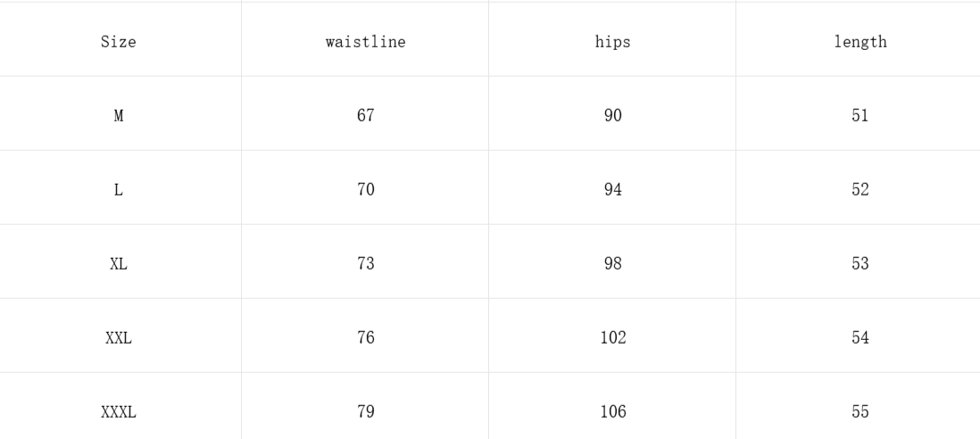Select the M size cell
The width and height of the screenshot is (980, 439).
pos(118,116)
